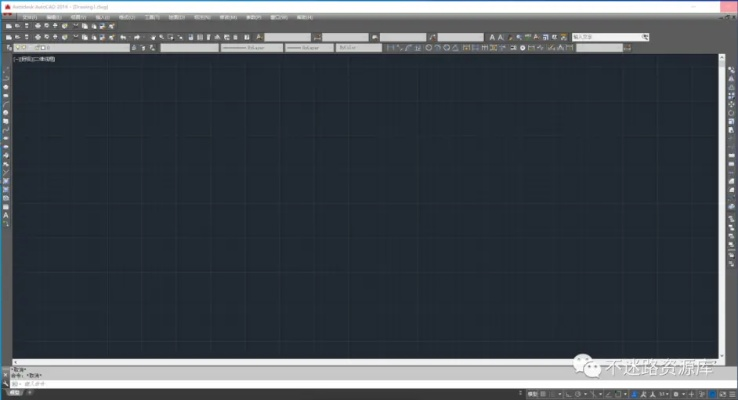Expand the ByLayer linetype dropdown
The image size is (738, 400).
coord(250,47)
